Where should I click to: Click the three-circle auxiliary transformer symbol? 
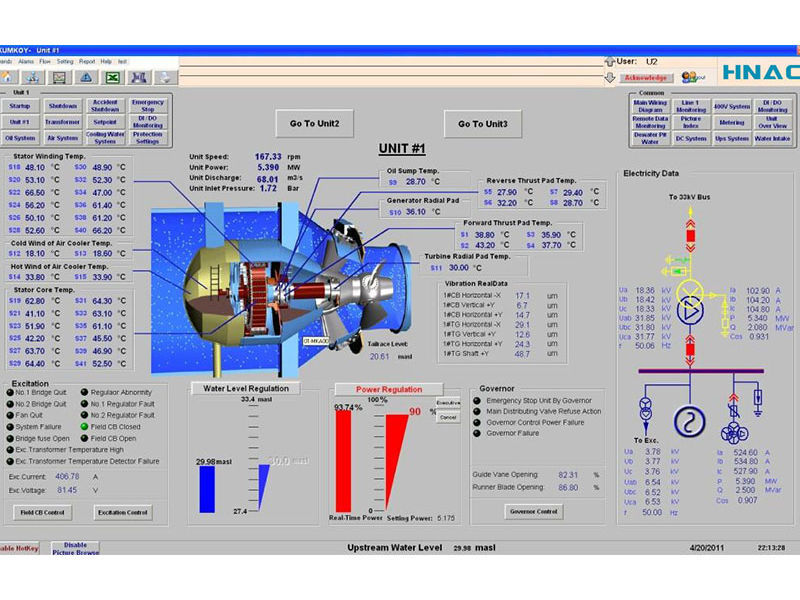734,432
